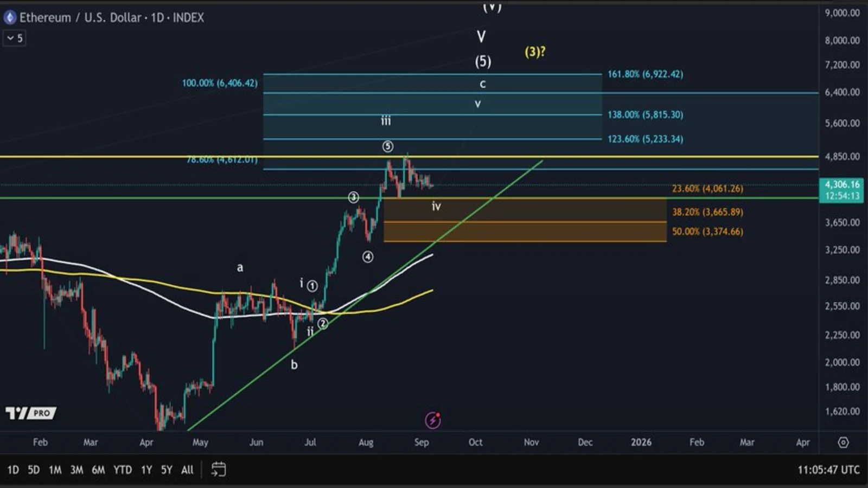Select the circled 2 wave marker
This screenshot has height=488, width=868.
[323, 324]
